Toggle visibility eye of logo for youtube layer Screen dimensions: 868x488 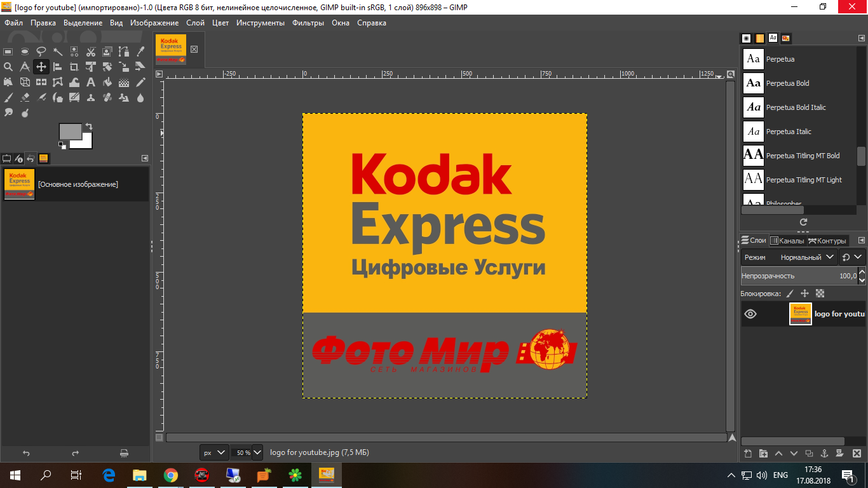pyautogui.click(x=750, y=314)
